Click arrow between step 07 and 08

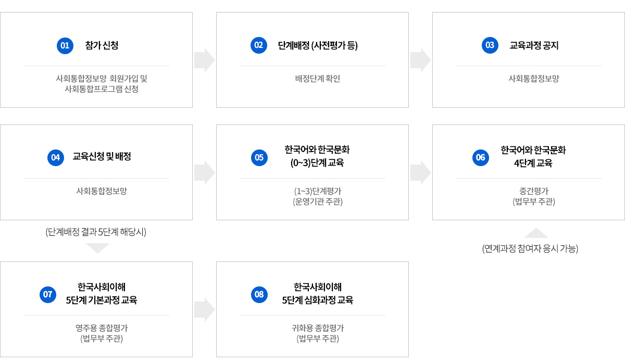click(x=204, y=309)
